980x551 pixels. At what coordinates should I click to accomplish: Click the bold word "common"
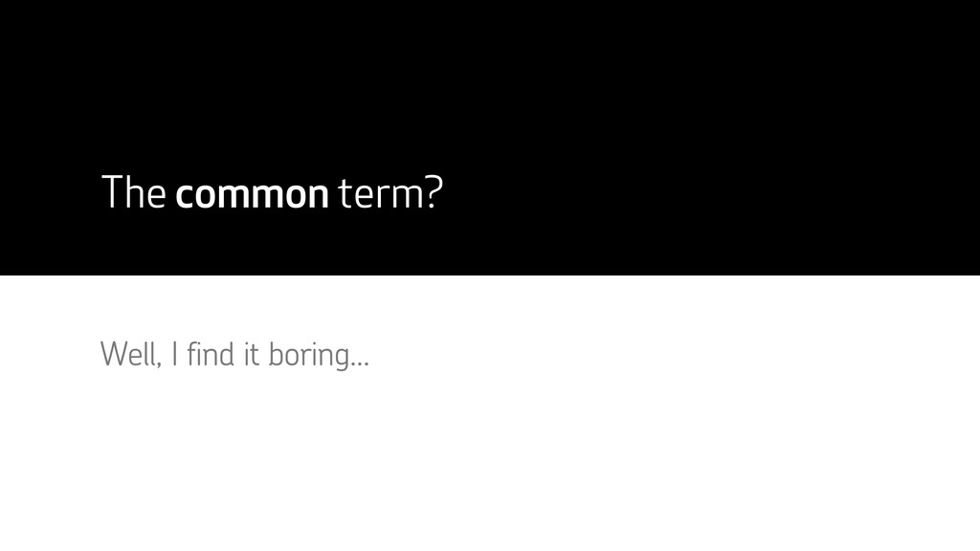(252, 197)
